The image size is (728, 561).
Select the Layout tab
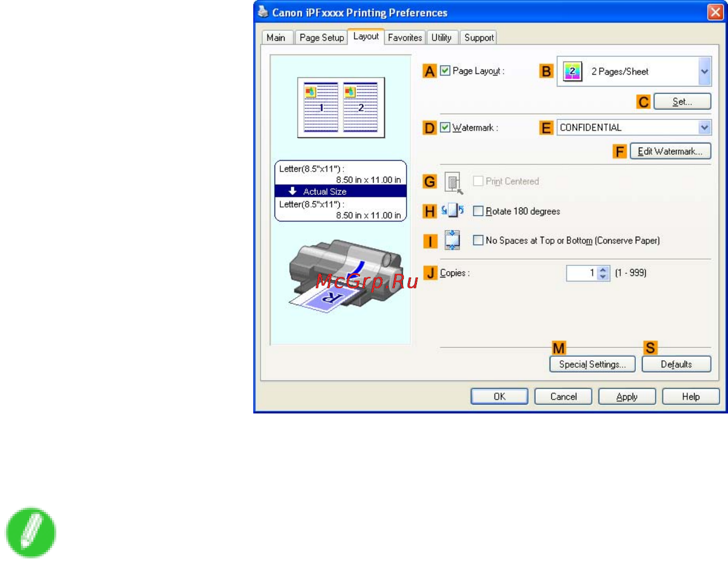366,36
